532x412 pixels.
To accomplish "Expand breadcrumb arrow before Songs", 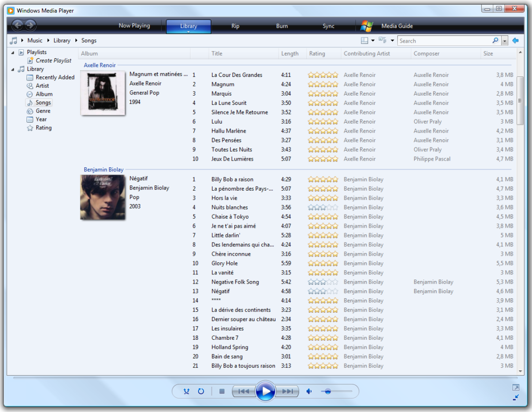I will [x=76, y=41].
